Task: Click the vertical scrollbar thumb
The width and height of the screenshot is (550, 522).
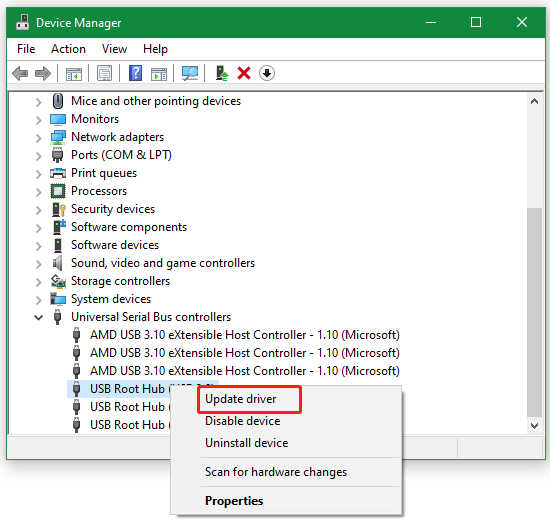Action: [x=534, y=313]
